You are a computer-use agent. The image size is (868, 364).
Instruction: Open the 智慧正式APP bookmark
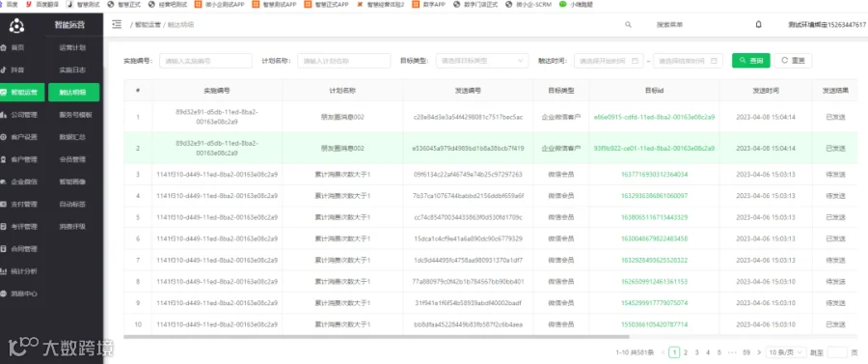pos(326,4)
